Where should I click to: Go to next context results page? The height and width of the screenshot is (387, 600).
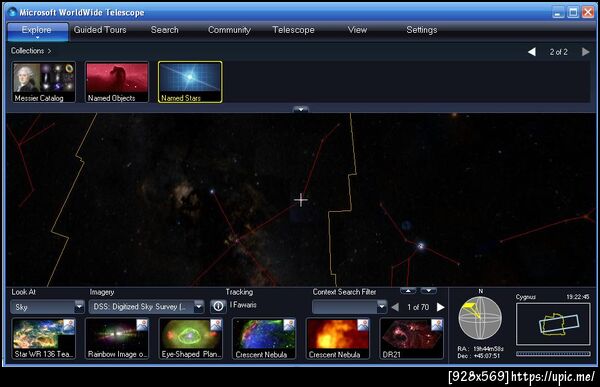click(x=440, y=307)
